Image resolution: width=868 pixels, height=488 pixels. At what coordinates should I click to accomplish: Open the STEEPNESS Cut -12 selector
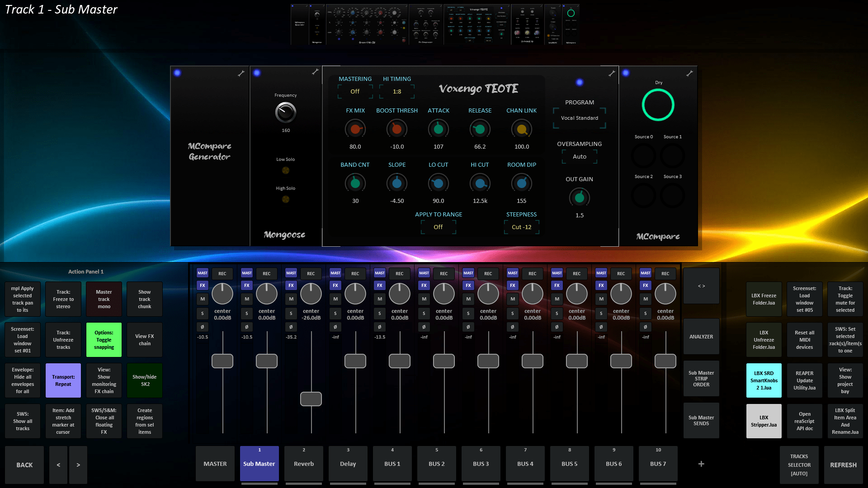pyautogui.click(x=522, y=227)
